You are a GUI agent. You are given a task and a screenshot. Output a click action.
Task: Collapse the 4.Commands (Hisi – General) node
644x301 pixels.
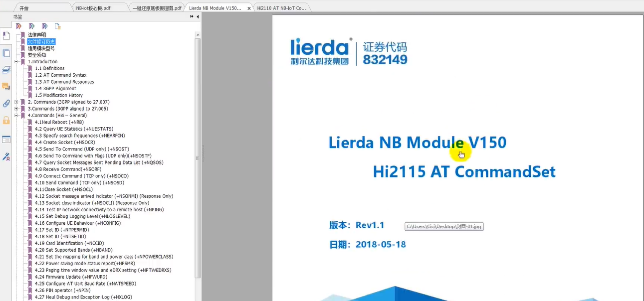(x=16, y=116)
